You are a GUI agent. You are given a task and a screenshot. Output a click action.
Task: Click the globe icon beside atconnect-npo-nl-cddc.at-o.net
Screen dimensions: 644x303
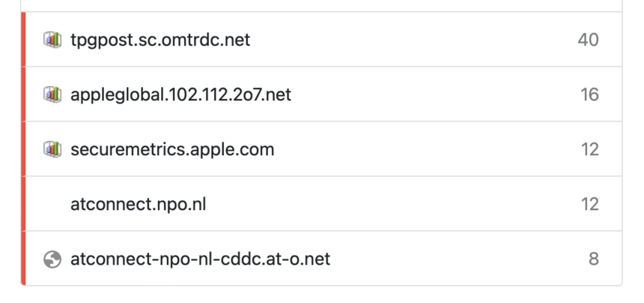point(52,259)
